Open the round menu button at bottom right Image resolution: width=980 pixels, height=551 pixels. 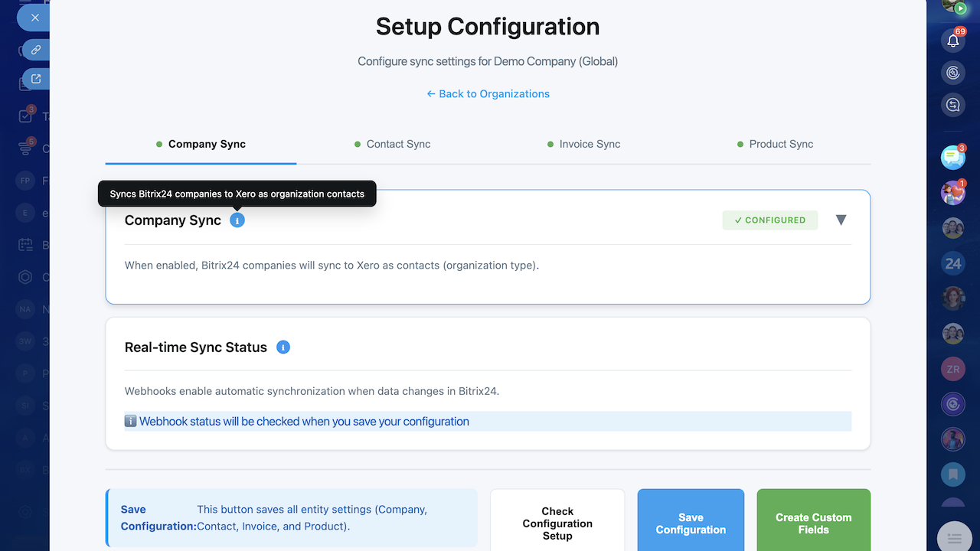pos(954,538)
